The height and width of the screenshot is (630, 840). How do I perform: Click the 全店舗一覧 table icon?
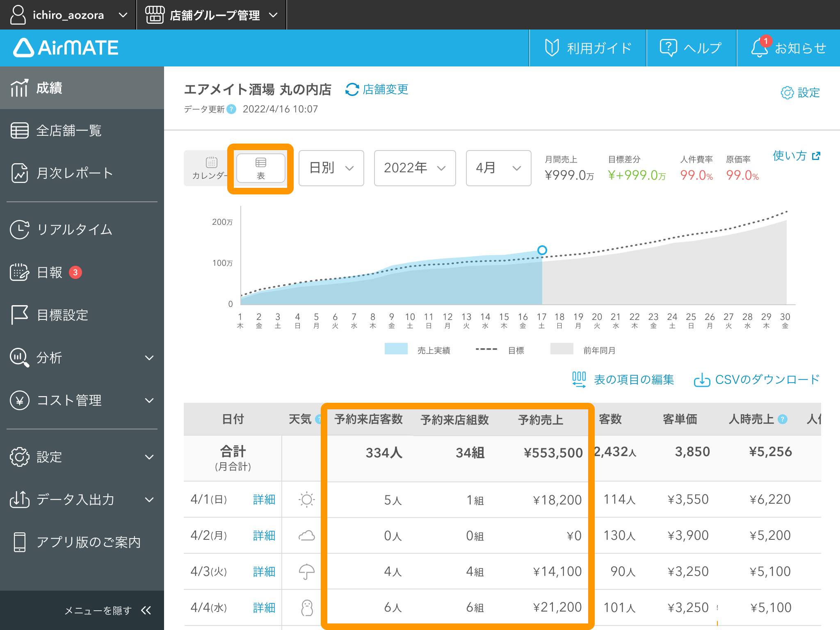tap(19, 130)
